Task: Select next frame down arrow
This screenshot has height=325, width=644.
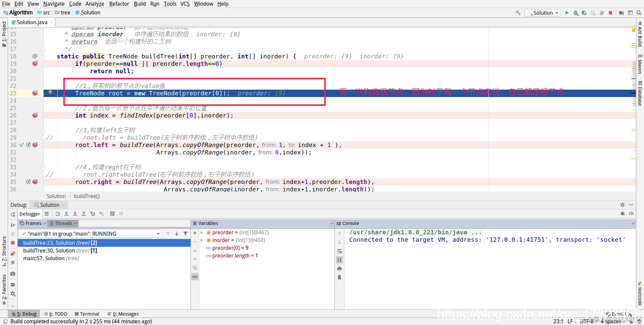Action: point(177,234)
